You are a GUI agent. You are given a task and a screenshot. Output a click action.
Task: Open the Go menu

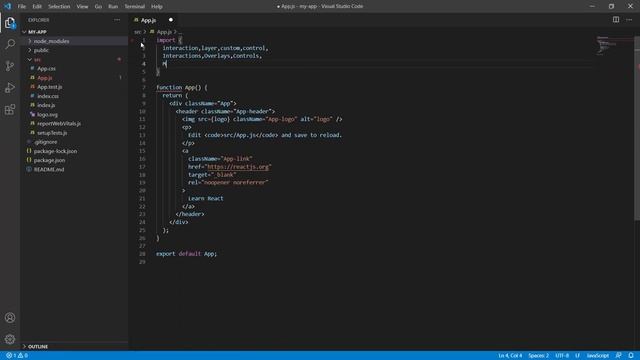(98, 7)
